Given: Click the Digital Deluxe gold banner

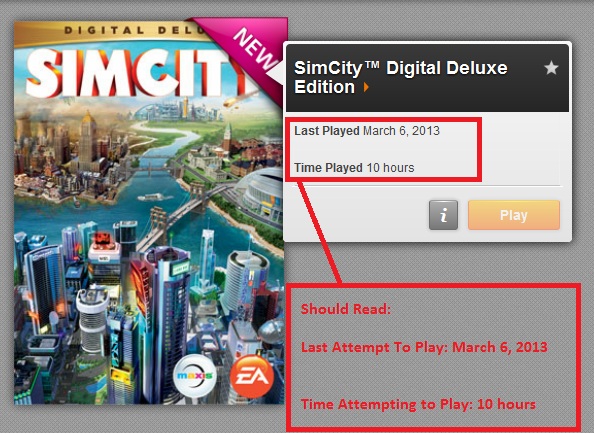Looking at the screenshot, I should (x=114, y=31).
